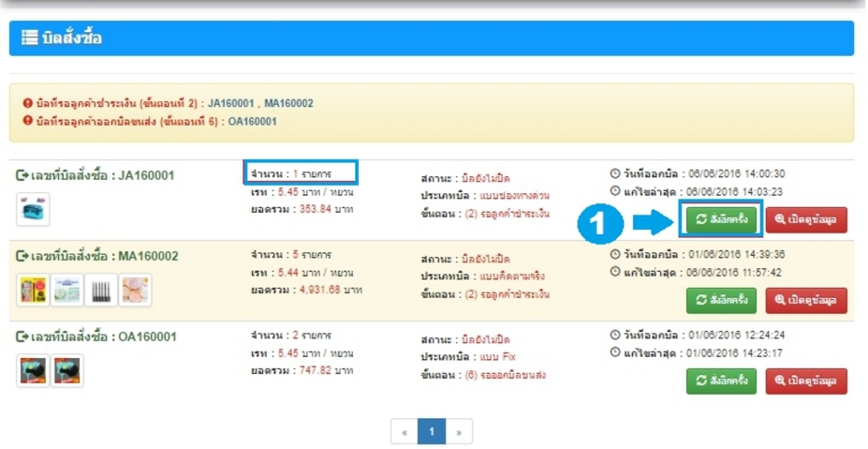
Task: Go to the next page with » button
Action: [459, 431]
